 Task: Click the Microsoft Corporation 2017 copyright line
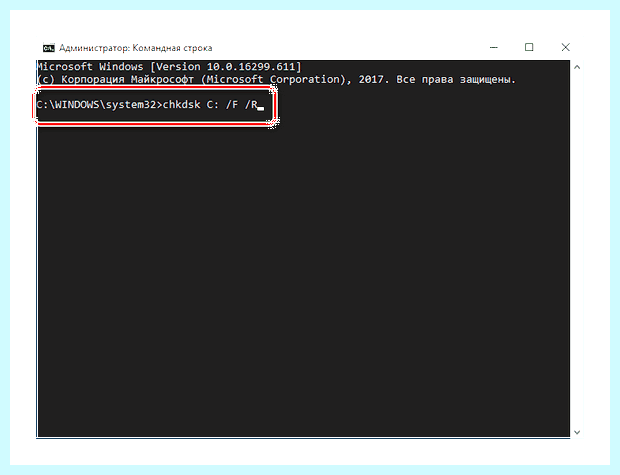(276, 79)
